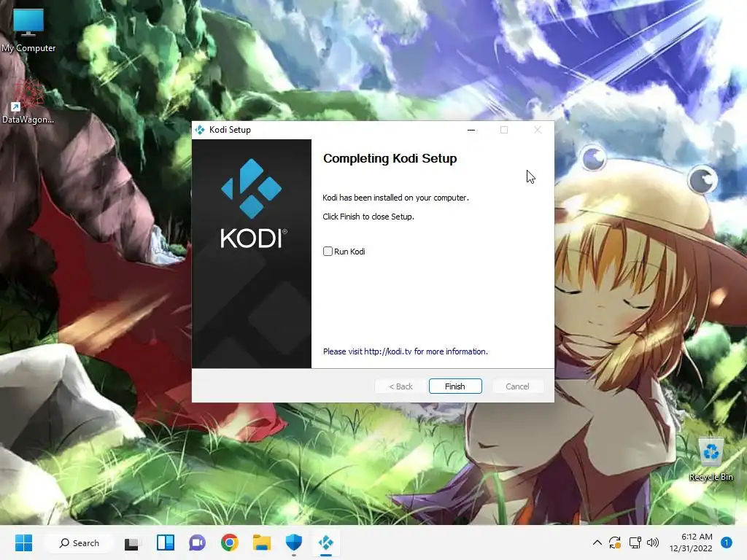The width and height of the screenshot is (747, 560).
Task: Open network settings from the tray icon
Action: [635, 542]
